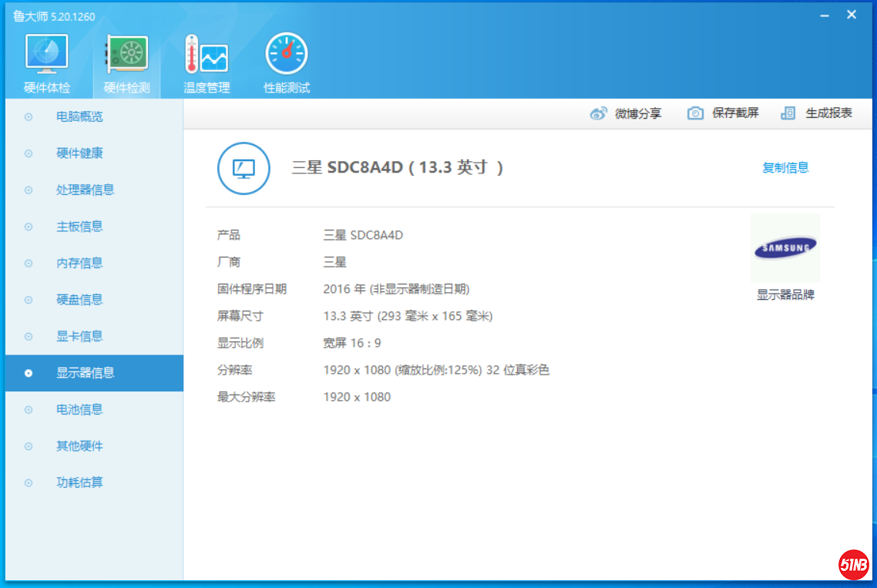The image size is (877, 588).
Task: Show 电池信息 battery info
Action: [79, 410]
